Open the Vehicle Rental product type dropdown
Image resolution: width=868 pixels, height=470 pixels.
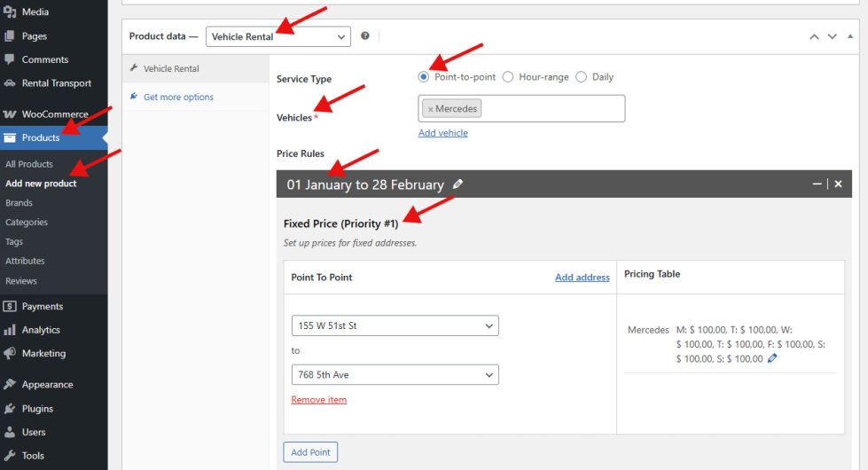(x=278, y=36)
